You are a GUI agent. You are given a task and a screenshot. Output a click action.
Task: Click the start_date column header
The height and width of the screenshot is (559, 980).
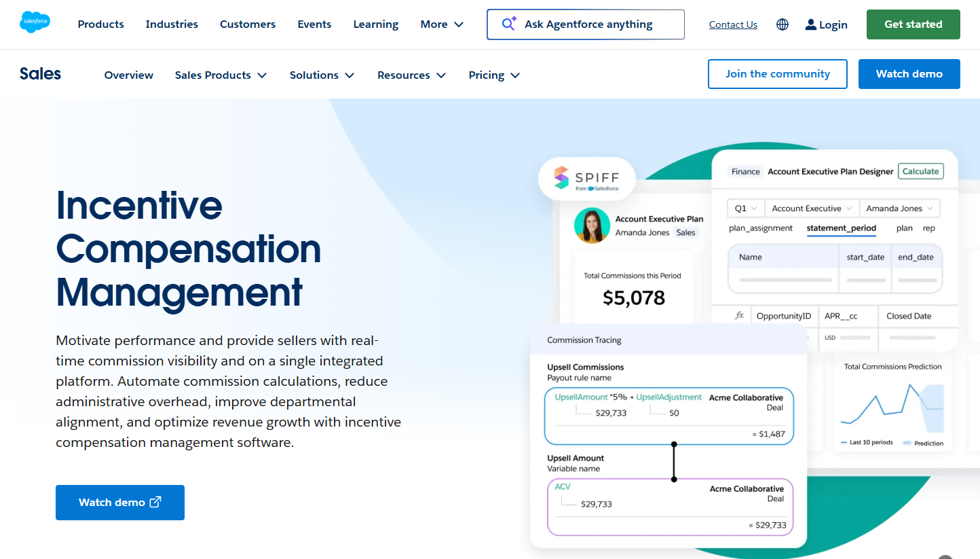point(865,257)
